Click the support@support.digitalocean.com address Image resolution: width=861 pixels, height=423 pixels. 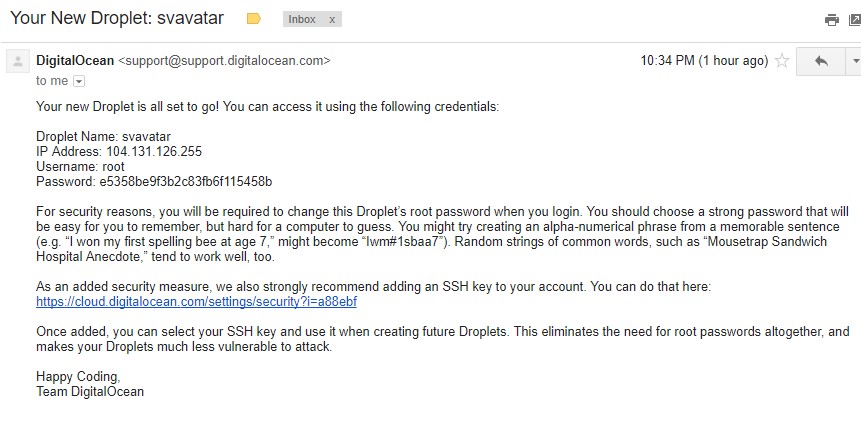pos(225,60)
